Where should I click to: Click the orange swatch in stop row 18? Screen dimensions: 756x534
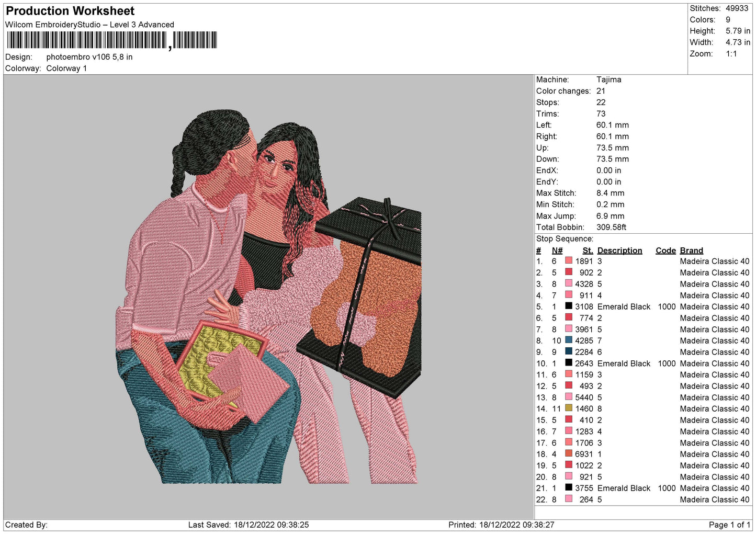569,453
